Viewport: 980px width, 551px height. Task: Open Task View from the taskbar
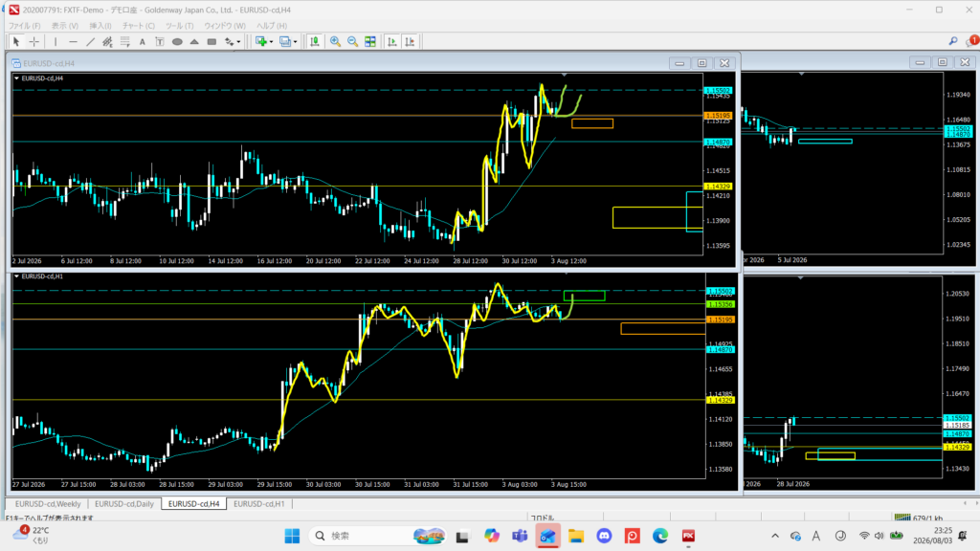tap(462, 536)
